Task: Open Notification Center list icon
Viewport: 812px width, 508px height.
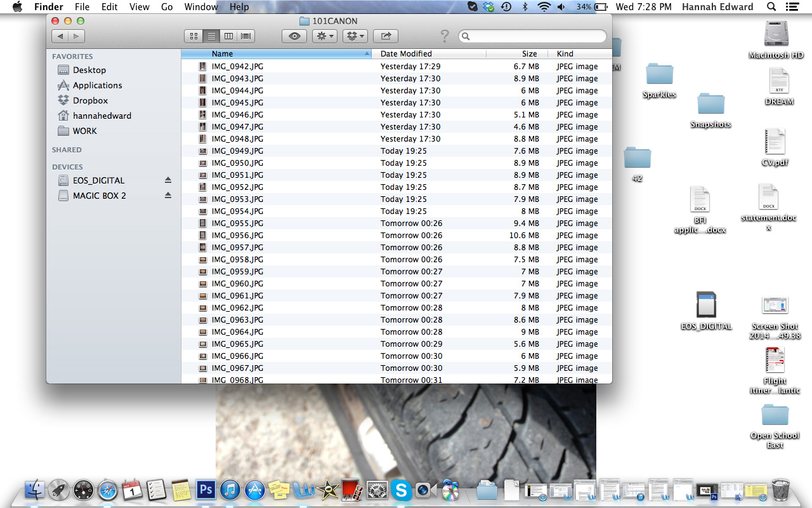Action: click(791, 7)
